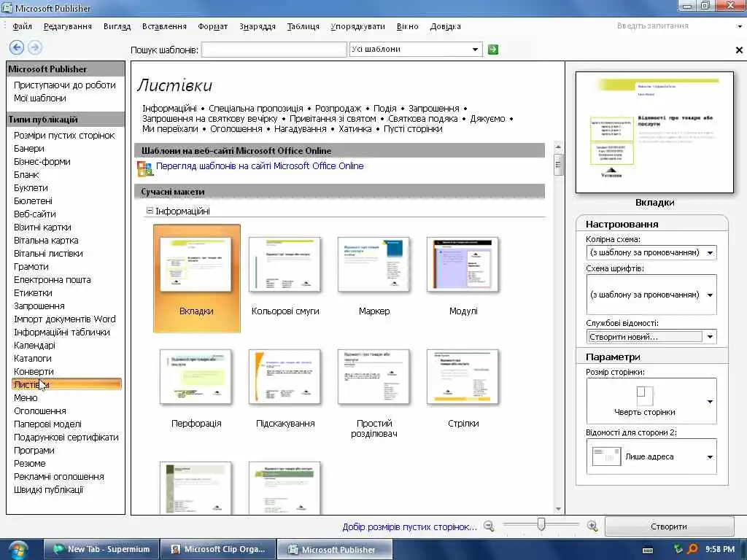Jump to Оголошення category link in header
747x560 pixels.
point(236,128)
